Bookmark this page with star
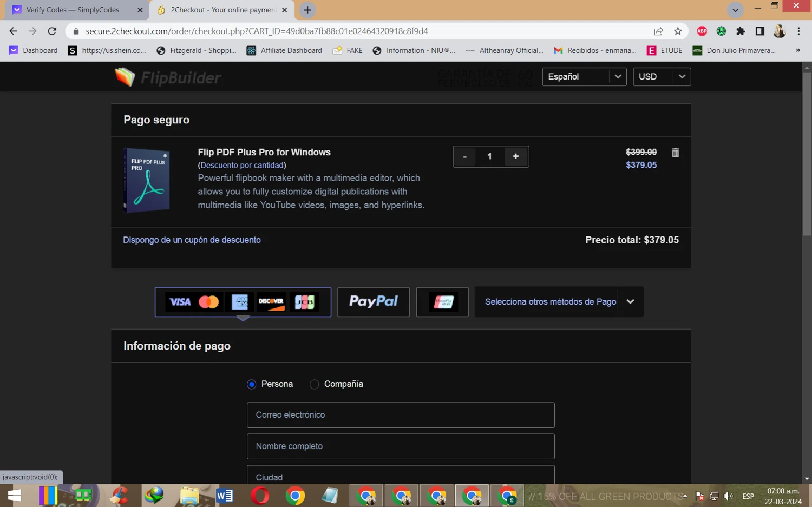812x507 pixels. [678, 31]
